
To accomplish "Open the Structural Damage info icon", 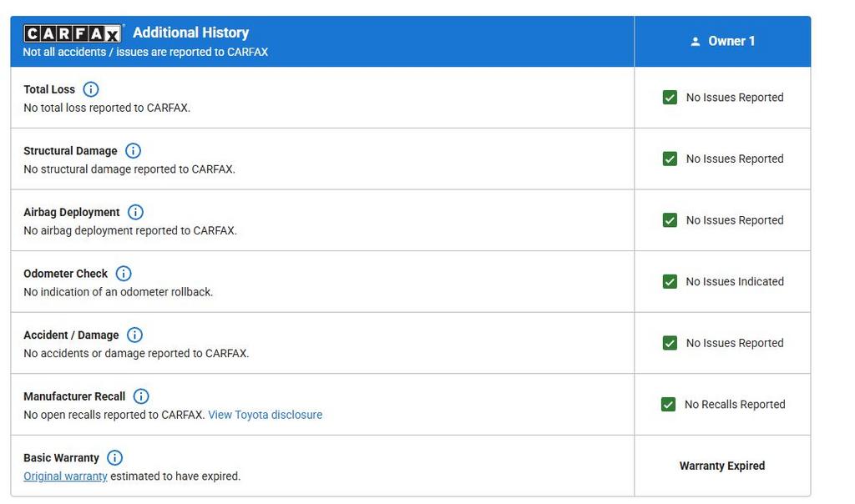I will pyautogui.click(x=133, y=151).
